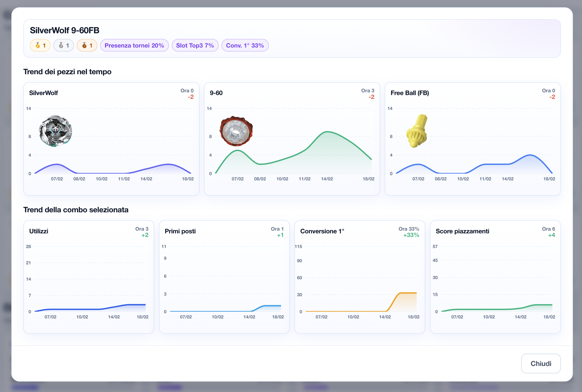Click the SilverWolf 9-60FB heading
582x392 pixels.
click(x=65, y=30)
